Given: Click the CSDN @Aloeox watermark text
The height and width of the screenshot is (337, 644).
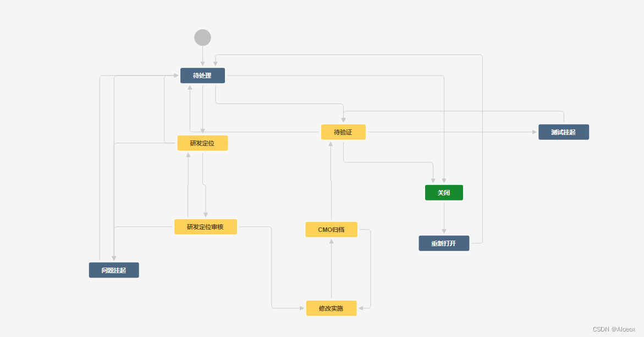Looking at the screenshot, I should click(x=614, y=329).
